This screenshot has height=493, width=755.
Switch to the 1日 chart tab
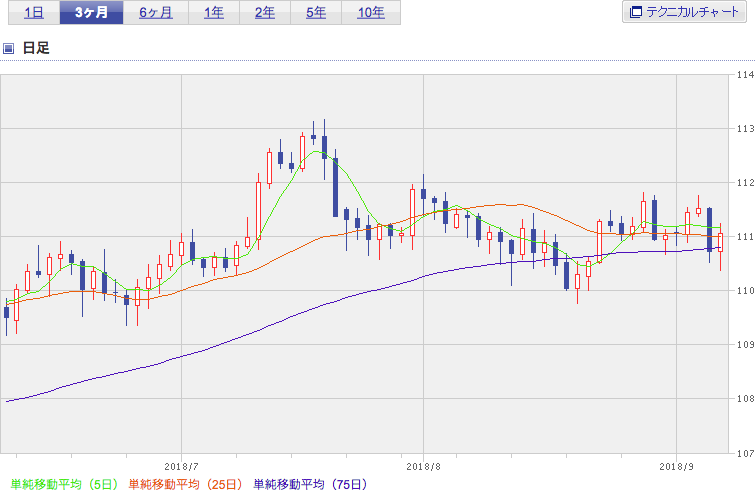[x=34, y=12]
